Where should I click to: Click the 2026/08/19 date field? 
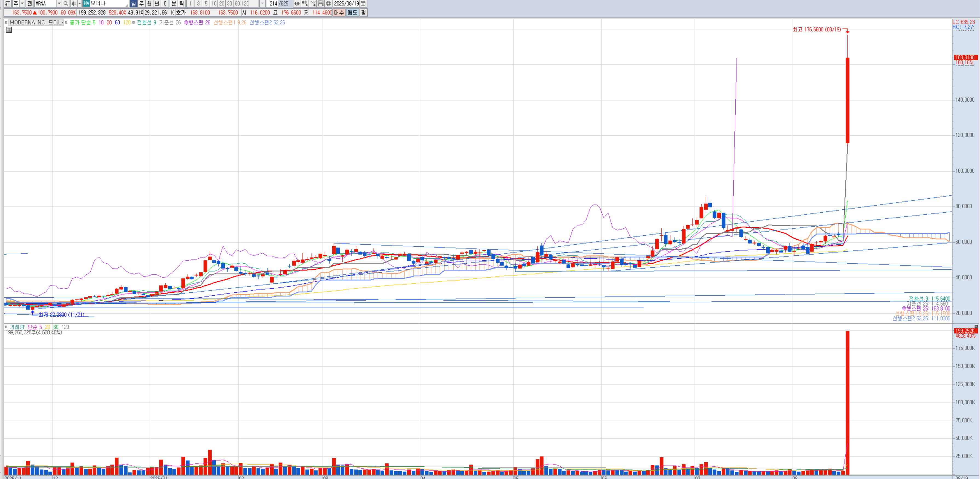click(347, 4)
